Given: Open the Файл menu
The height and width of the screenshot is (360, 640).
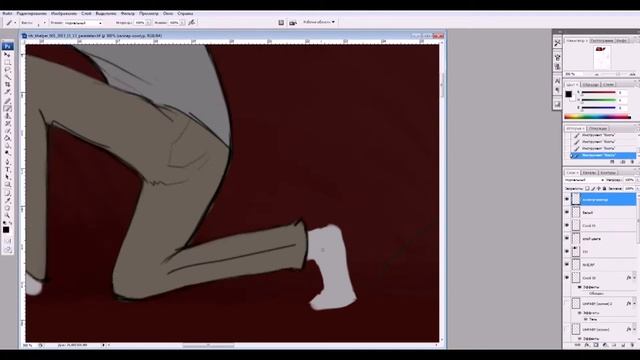Looking at the screenshot, I should coord(7,13).
